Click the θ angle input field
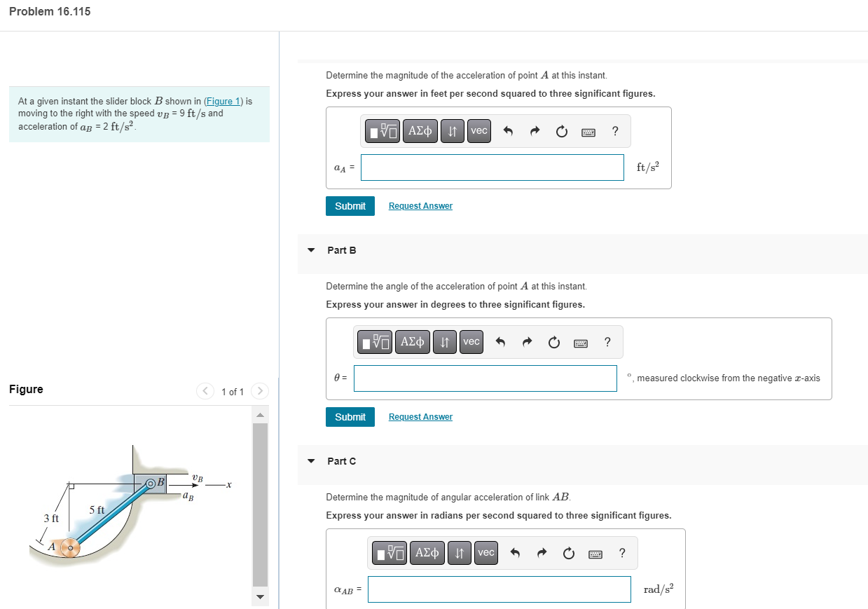Viewport: 868px width, 609px height. pos(485,378)
